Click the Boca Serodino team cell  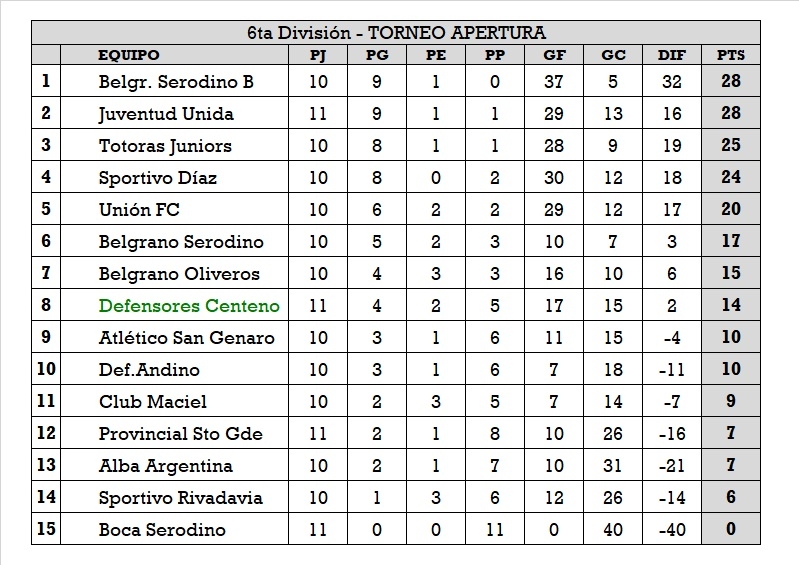pyautogui.click(x=161, y=530)
